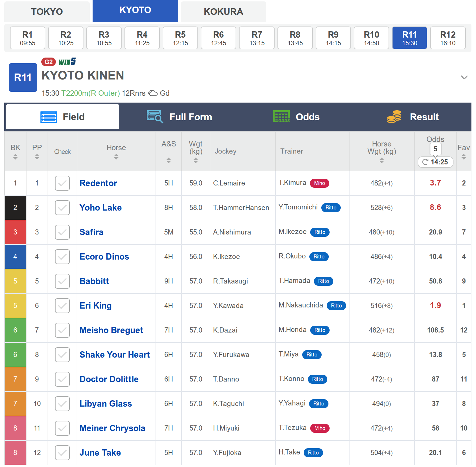Click the Full Form magnifier icon
476x467 pixels.
(155, 117)
